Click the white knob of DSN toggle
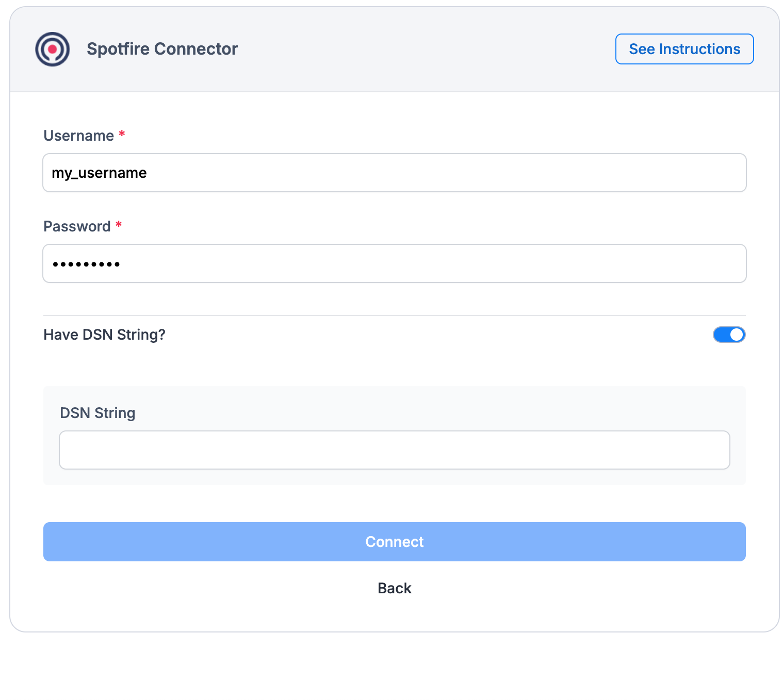Screen dimensions: 783x700 [x=737, y=335]
